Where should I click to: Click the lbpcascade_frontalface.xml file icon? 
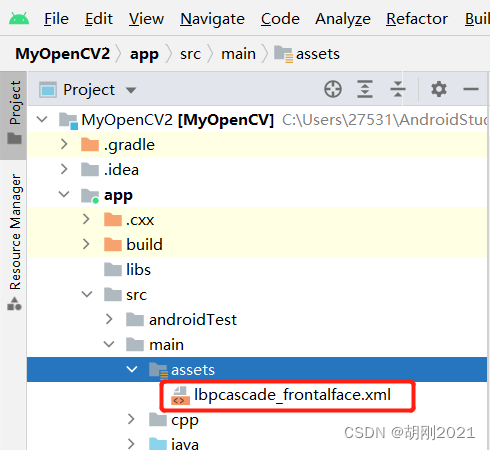(x=180, y=395)
